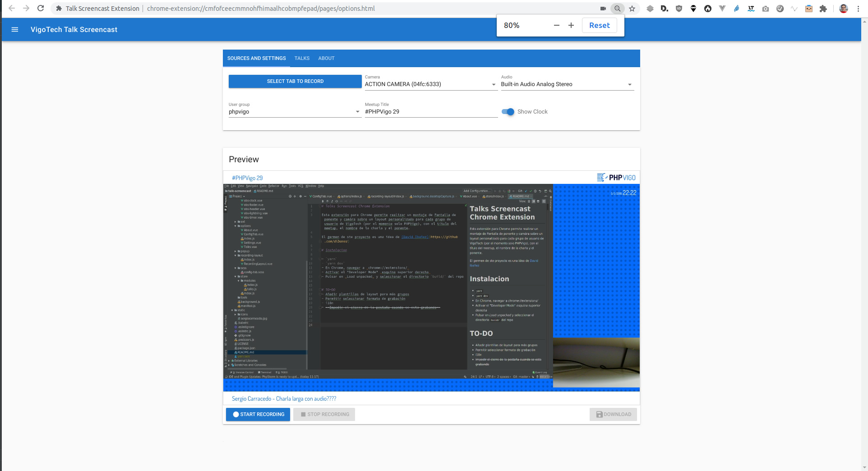The width and height of the screenshot is (868, 471).
Task: Reload the options page
Action: [x=41, y=9]
